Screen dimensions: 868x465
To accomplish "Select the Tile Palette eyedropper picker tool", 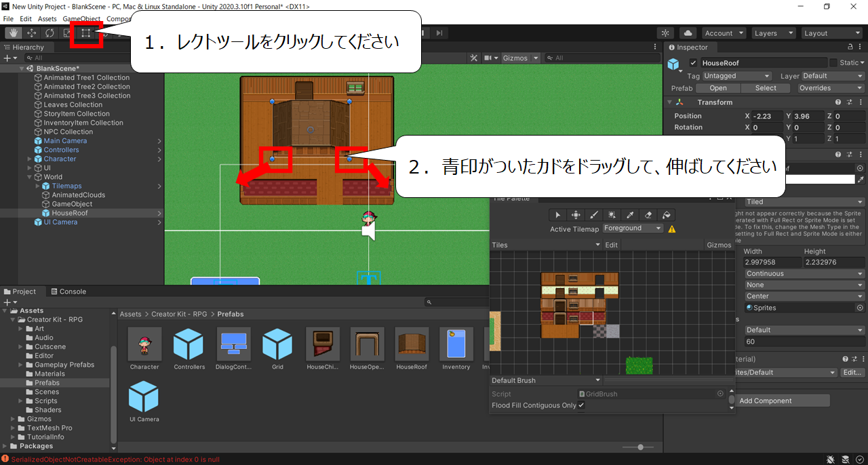I will tap(631, 215).
